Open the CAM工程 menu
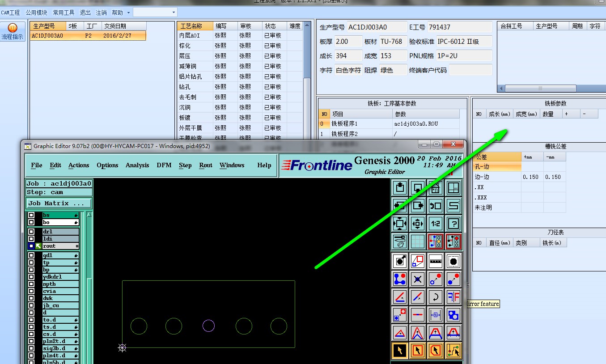 [10, 13]
